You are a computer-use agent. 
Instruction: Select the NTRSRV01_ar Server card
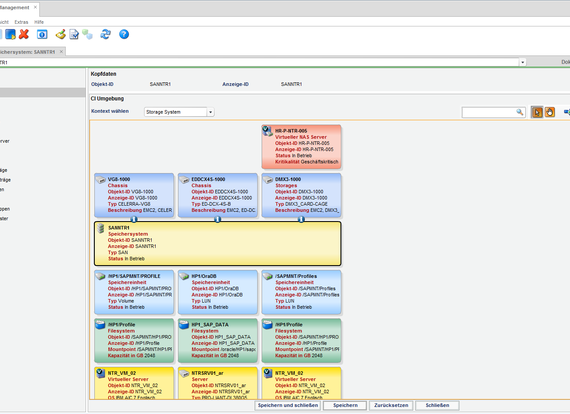point(218,383)
